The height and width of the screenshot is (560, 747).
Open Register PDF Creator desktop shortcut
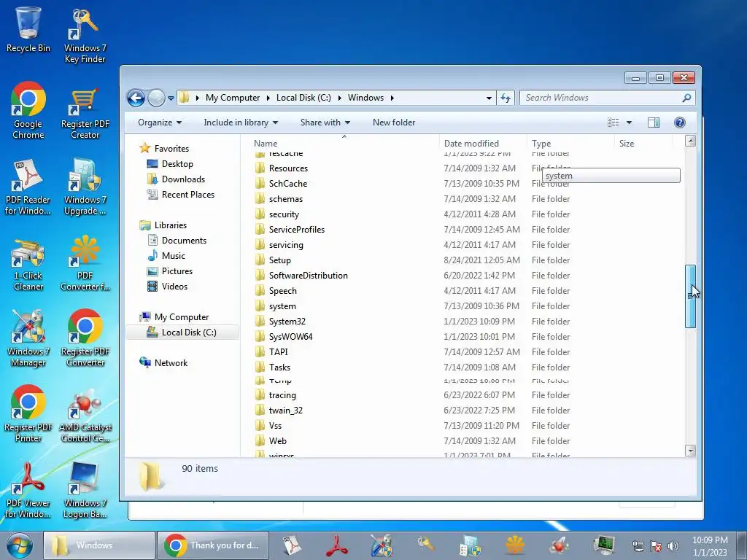point(85,113)
